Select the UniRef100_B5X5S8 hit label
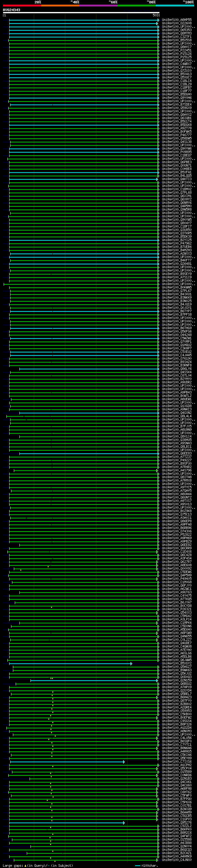This screenshot has width=197, height=868. coord(177,40)
